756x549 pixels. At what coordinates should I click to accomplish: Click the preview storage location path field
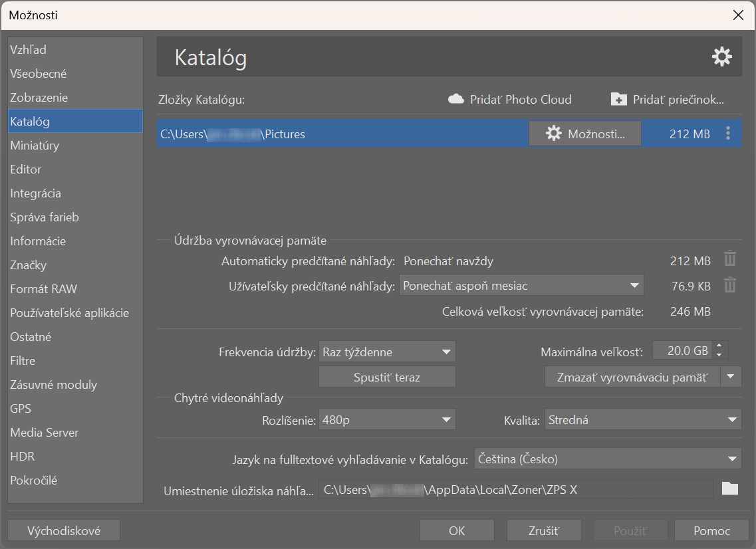[515, 490]
